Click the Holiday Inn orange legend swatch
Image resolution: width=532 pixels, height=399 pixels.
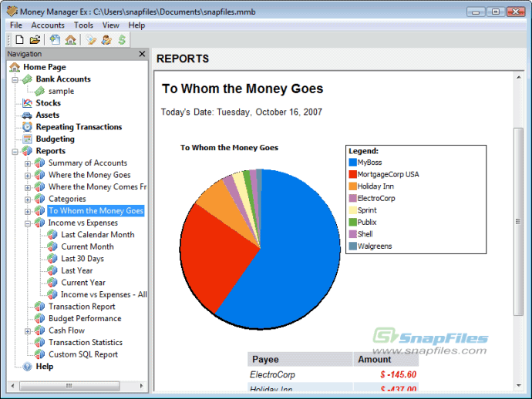click(x=353, y=186)
